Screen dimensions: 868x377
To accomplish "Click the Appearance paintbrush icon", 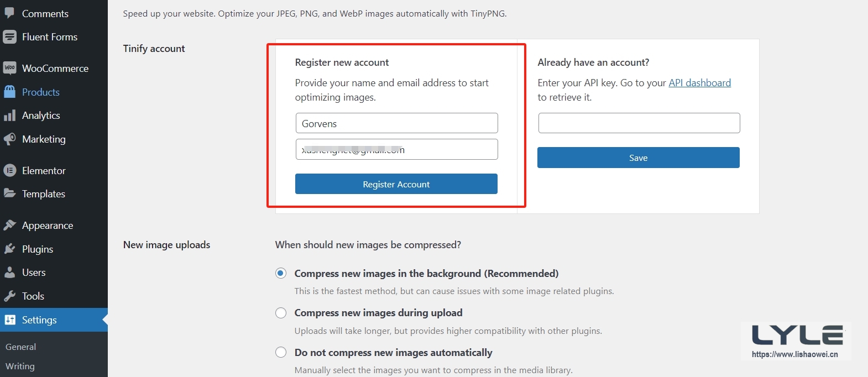I will coord(9,225).
